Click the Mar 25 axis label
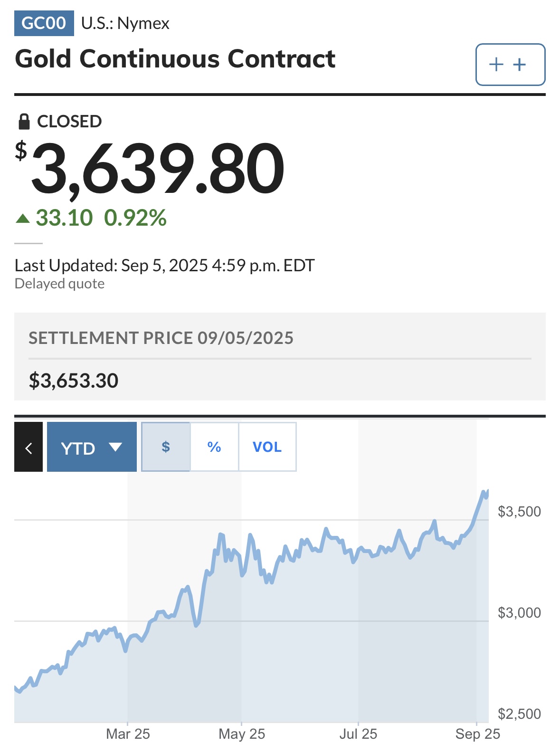 pyautogui.click(x=128, y=734)
